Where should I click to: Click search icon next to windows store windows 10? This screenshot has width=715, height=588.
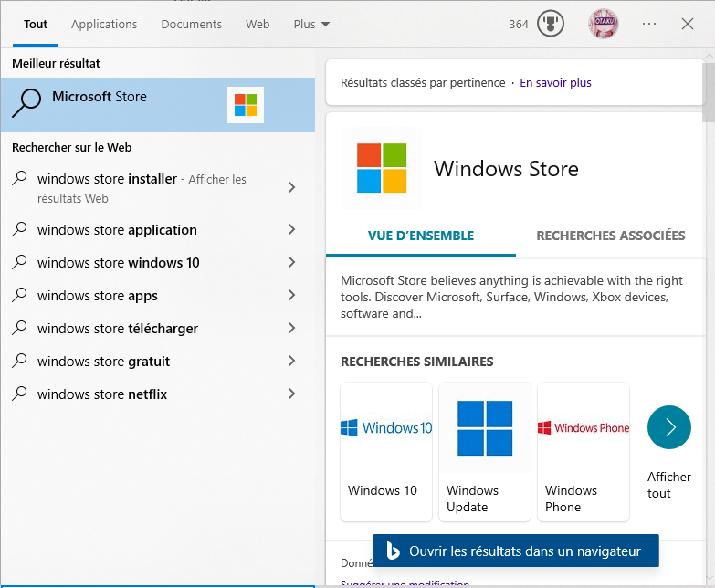pos(19,262)
